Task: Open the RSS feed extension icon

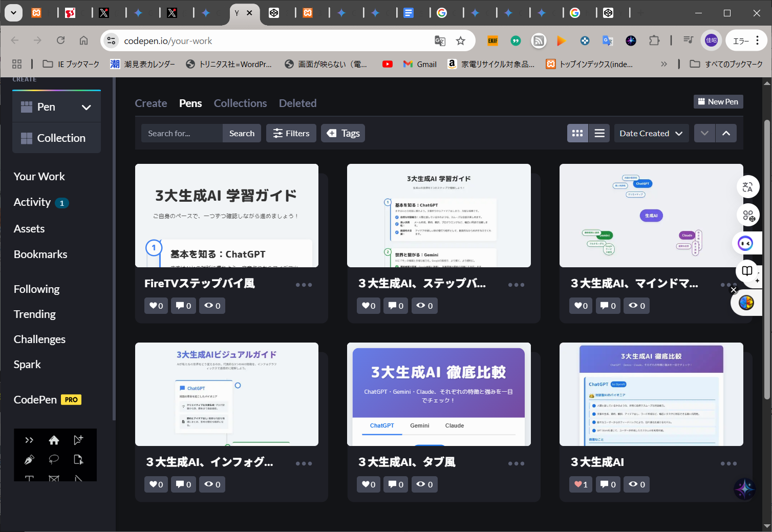Action: [x=539, y=40]
